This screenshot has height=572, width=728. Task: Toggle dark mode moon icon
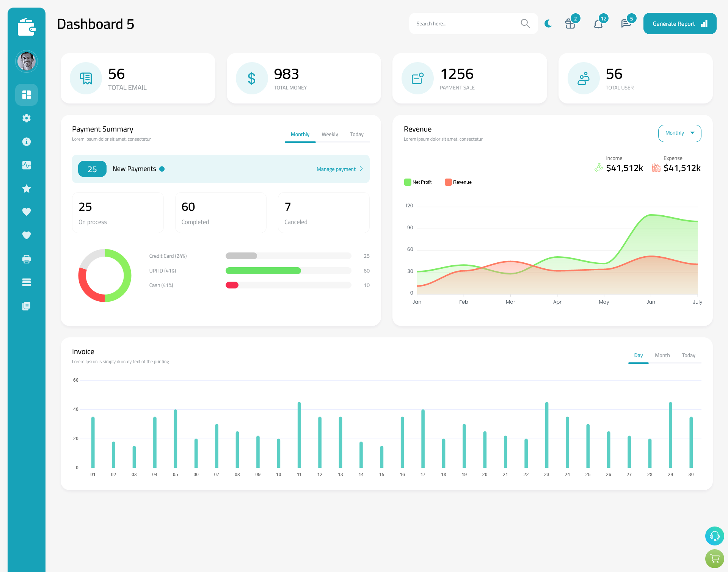(x=548, y=24)
